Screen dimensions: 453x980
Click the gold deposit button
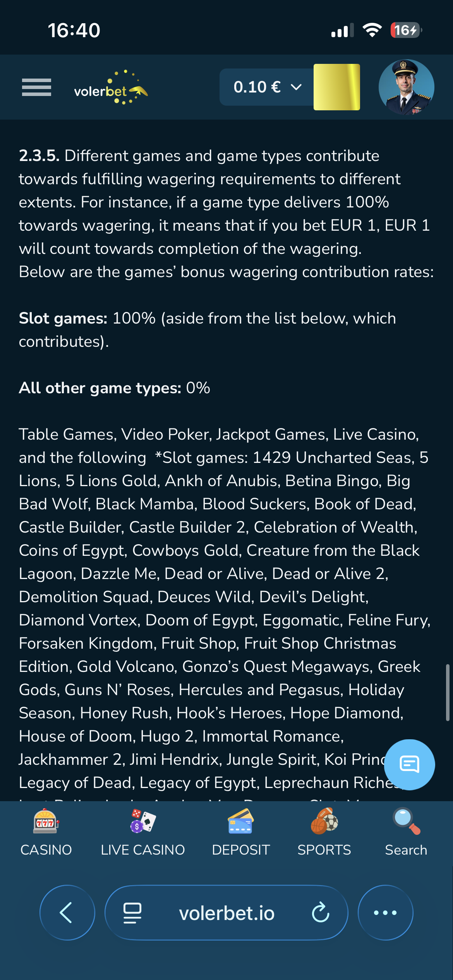point(336,87)
